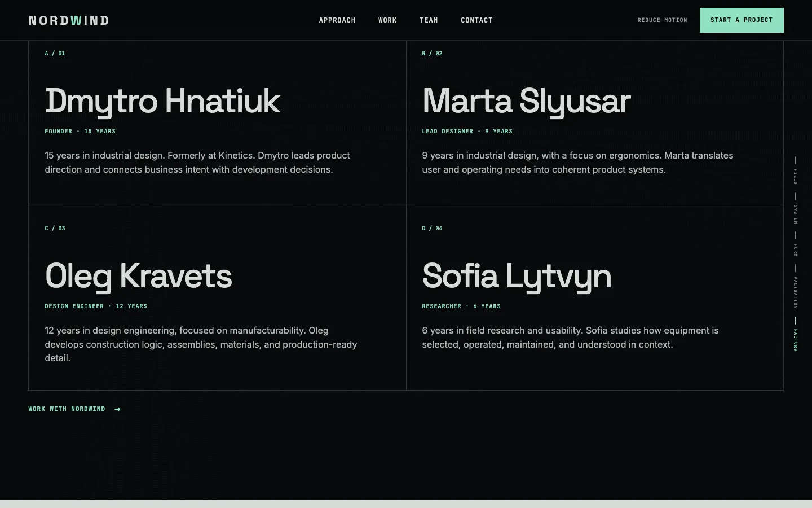The height and width of the screenshot is (508, 812).
Task: Select Team in the top navigation
Action: pos(429,20)
